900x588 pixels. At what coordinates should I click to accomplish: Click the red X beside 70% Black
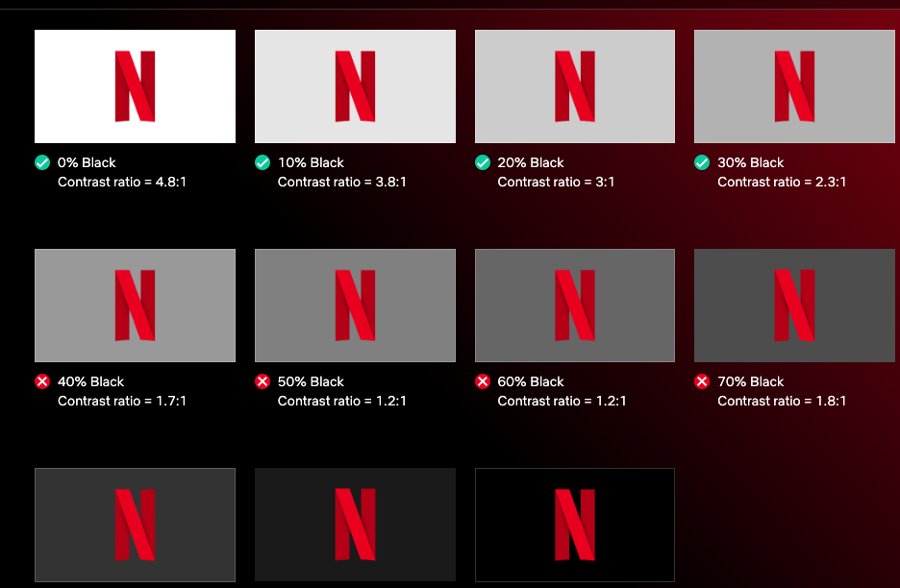point(702,381)
